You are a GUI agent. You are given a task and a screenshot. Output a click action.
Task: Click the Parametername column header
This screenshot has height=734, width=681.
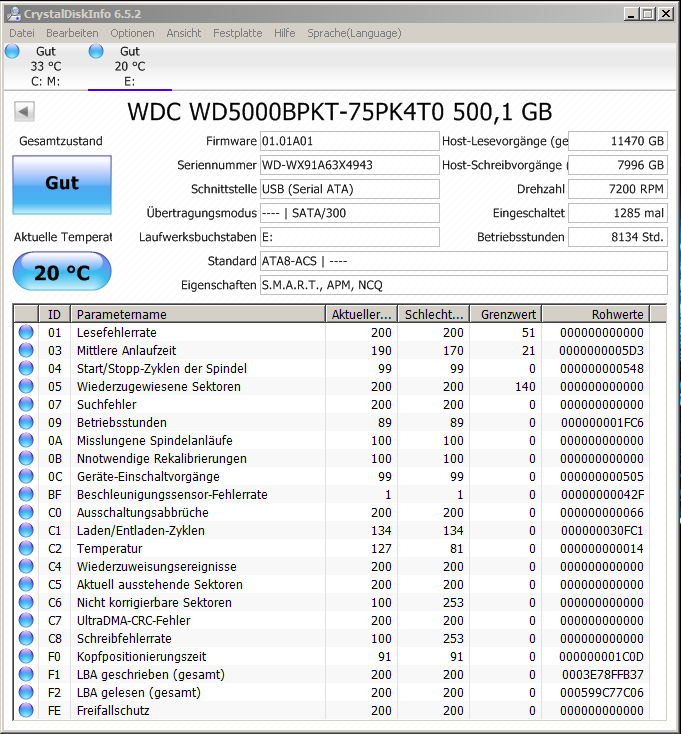(198, 314)
